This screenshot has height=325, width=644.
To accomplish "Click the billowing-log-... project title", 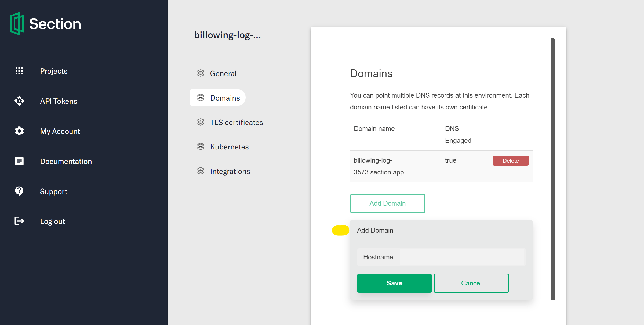I will pos(228,35).
